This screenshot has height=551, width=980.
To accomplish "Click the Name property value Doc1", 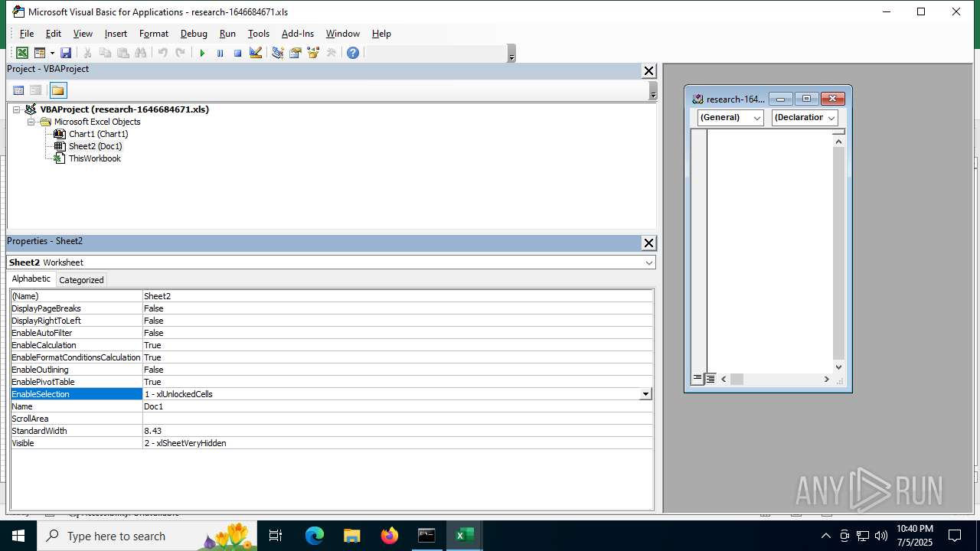I will (x=397, y=406).
